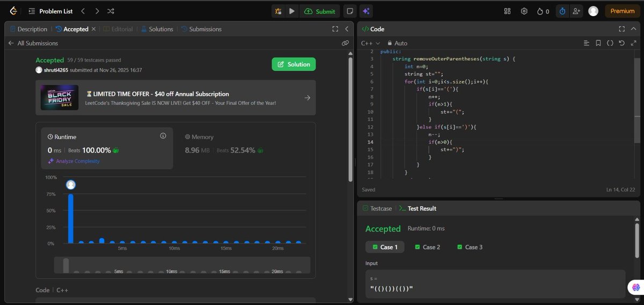Run the code with the play icon

tap(292, 11)
